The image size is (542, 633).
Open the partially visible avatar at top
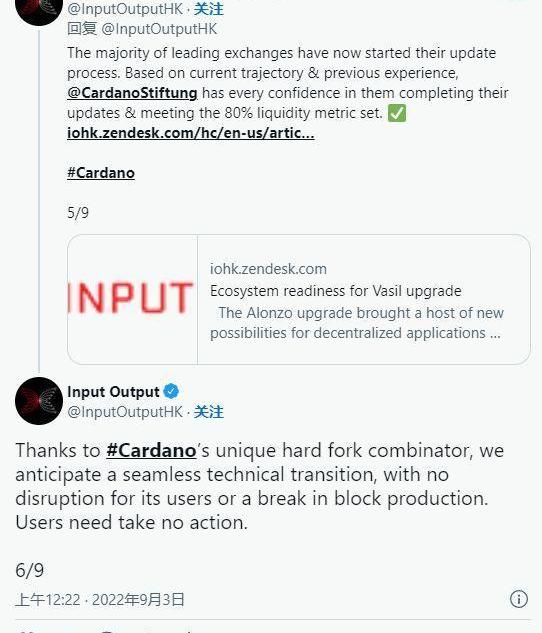[x=39, y=12]
